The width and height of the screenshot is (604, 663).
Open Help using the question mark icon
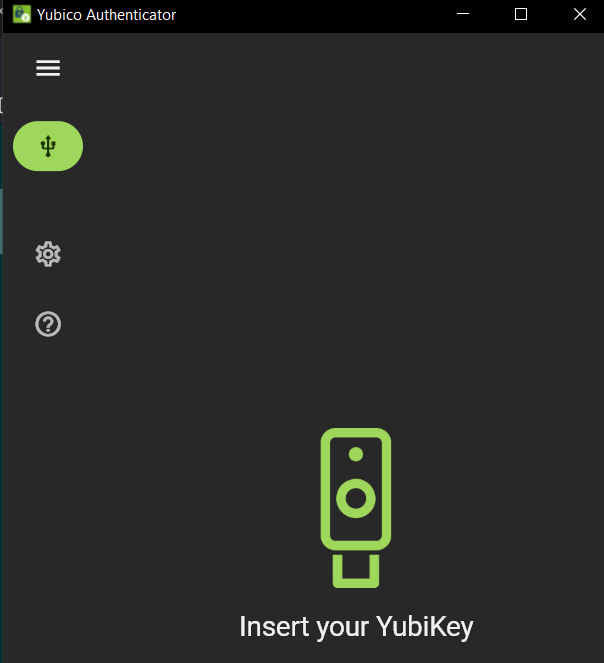[x=48, y=324]
